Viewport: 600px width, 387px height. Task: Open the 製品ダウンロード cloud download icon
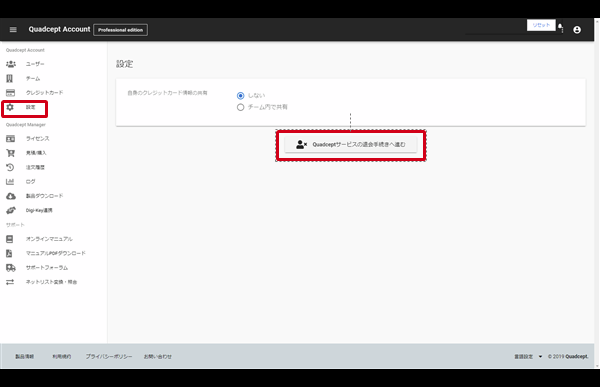coord(11,196)
